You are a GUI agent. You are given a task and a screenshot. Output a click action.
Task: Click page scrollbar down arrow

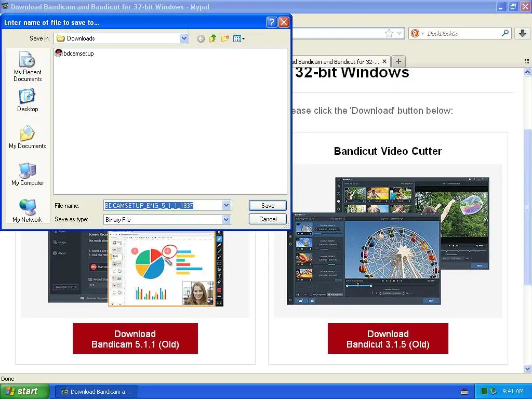527,368
